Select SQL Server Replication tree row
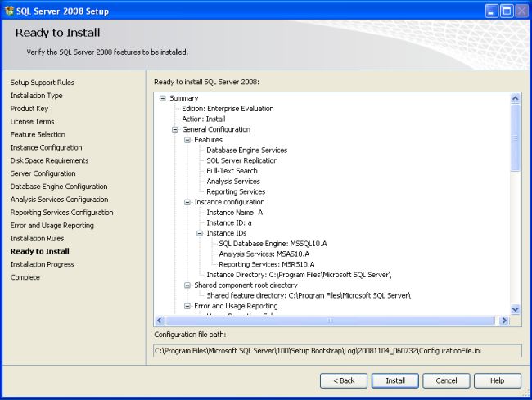This screenshot has height=400, width=532. coord(242,160)
